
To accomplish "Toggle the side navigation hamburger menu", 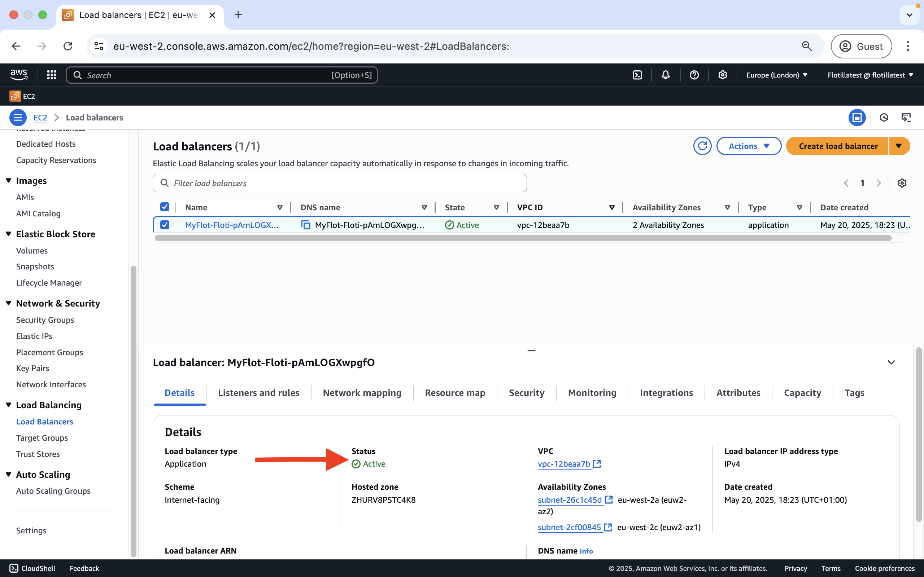I will (x=18, y=118).
